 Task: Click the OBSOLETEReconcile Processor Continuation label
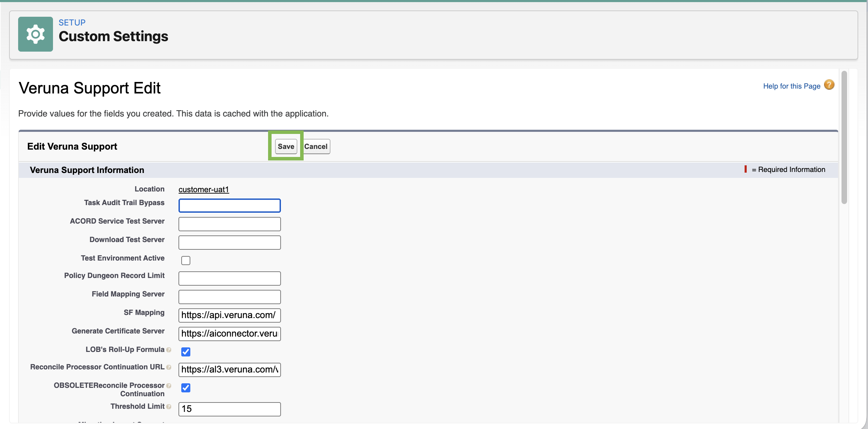(x=109, y=390)
